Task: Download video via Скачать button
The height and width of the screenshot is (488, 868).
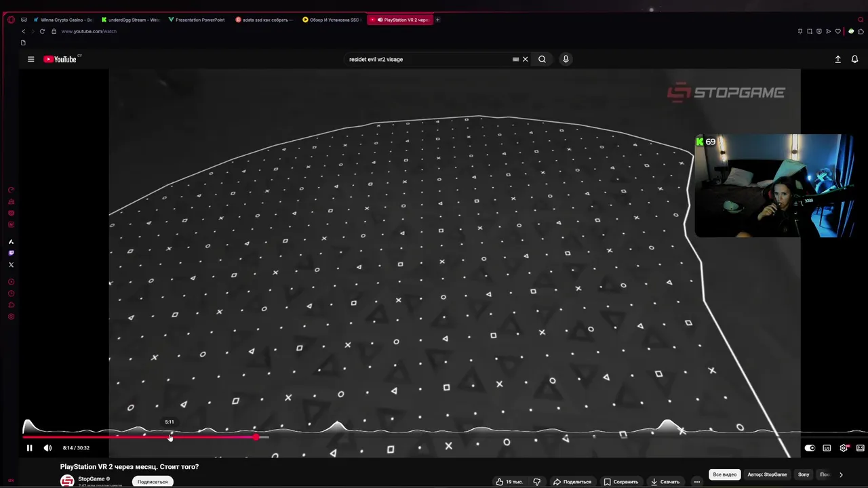Action: [x=665, y=482]
